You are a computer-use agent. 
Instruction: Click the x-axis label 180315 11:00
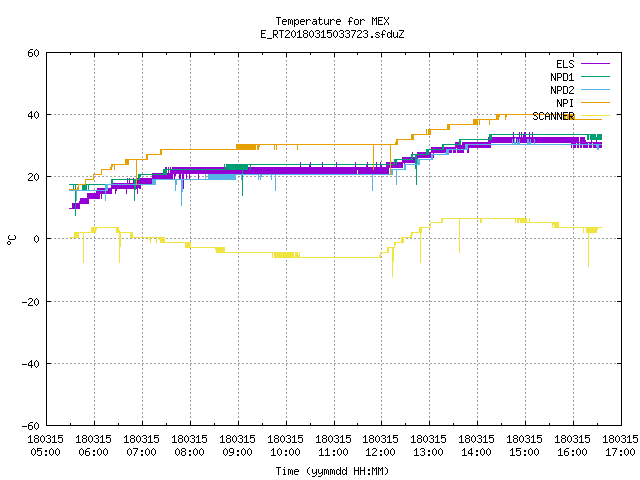(333, 446)
